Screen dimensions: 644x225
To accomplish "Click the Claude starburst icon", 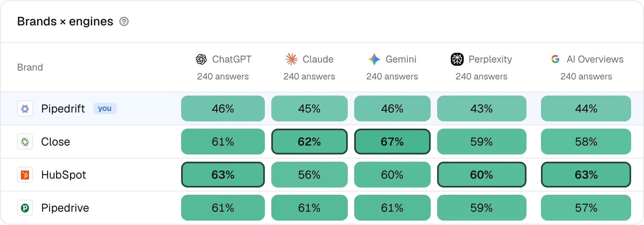I will pyautogui.click(x=291, y=59).
